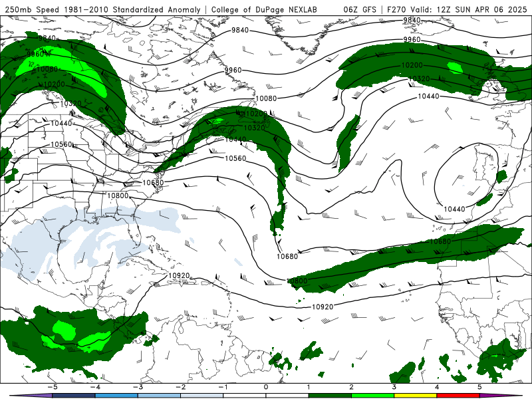Click the dark green color bar segment
The width and height of the screenshot is (532, 399).
tap(330, 396)
